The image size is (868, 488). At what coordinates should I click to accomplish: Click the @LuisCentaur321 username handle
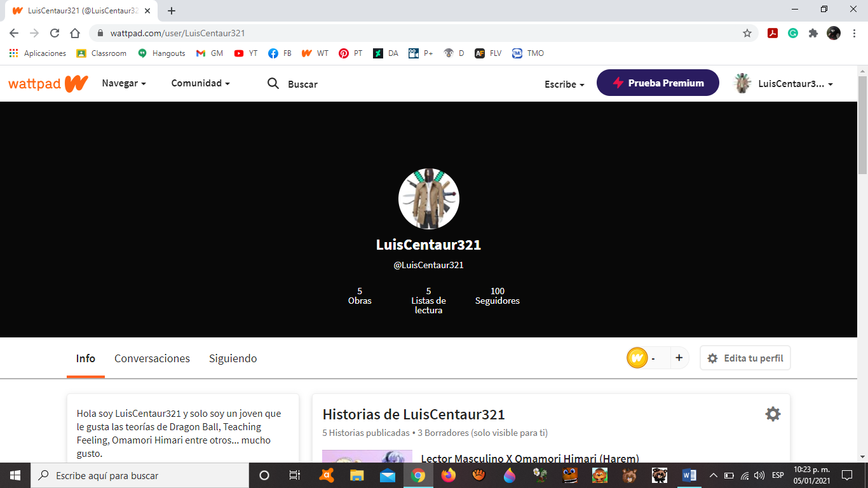[428, 265]
